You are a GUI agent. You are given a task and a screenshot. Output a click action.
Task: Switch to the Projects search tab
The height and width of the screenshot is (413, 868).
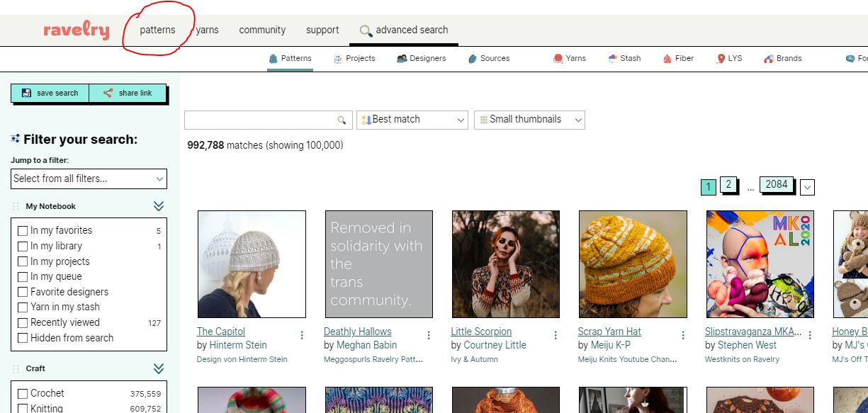354,59
